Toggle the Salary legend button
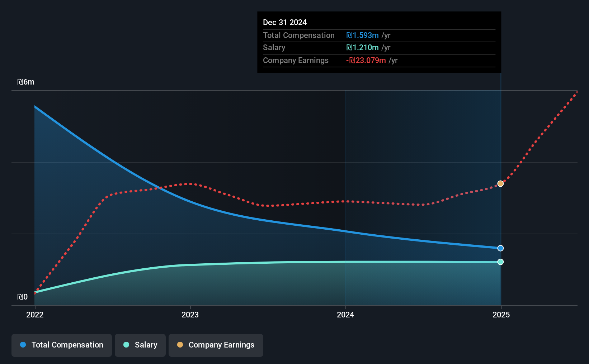 (x=140, y=345)
